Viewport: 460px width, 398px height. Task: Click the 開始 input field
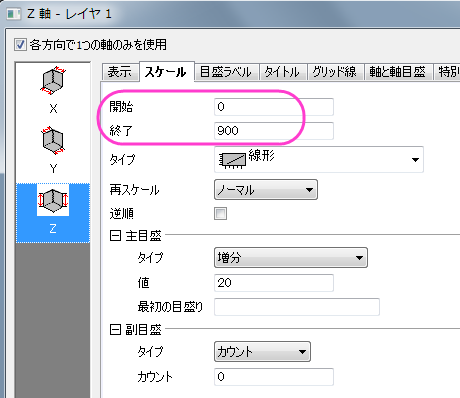click(274, 107)
